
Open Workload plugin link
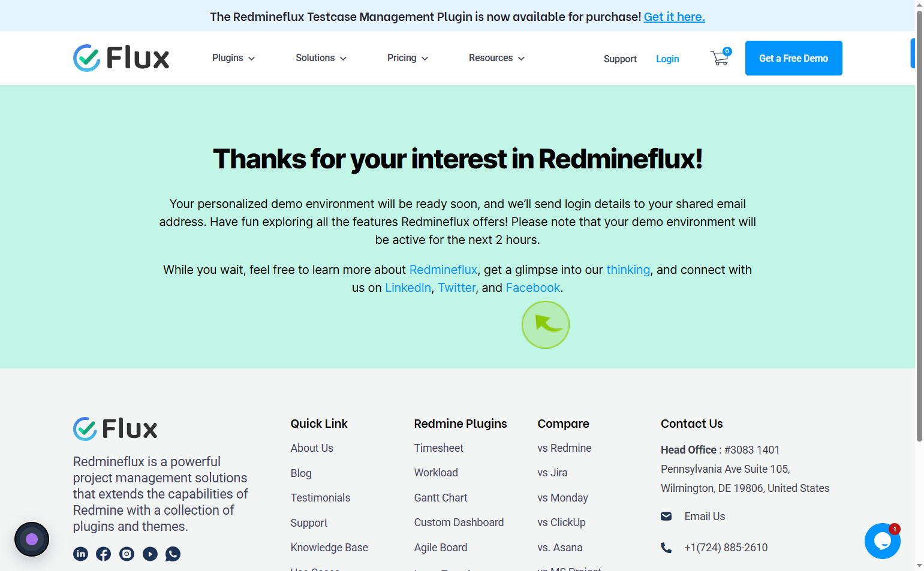(436, 473)
